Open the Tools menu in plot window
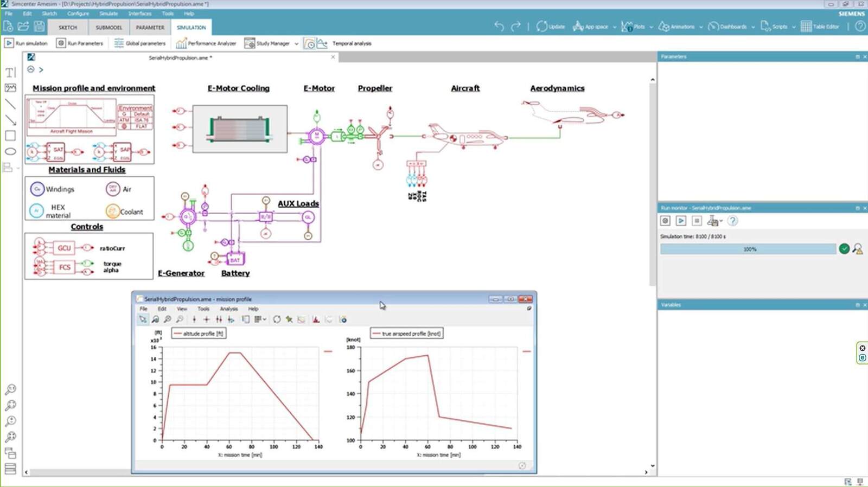The width and height of the screenshot is (868, 487). [x=203, y=309]
